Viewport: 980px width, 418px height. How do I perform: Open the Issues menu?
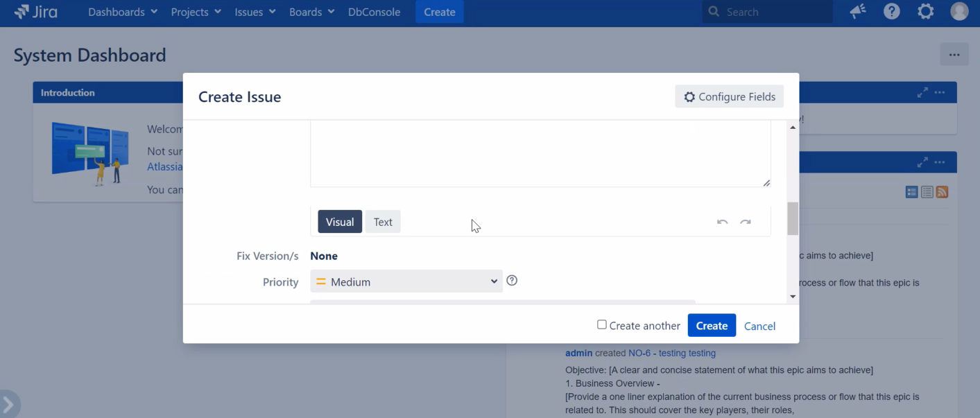tap(255, 12)
